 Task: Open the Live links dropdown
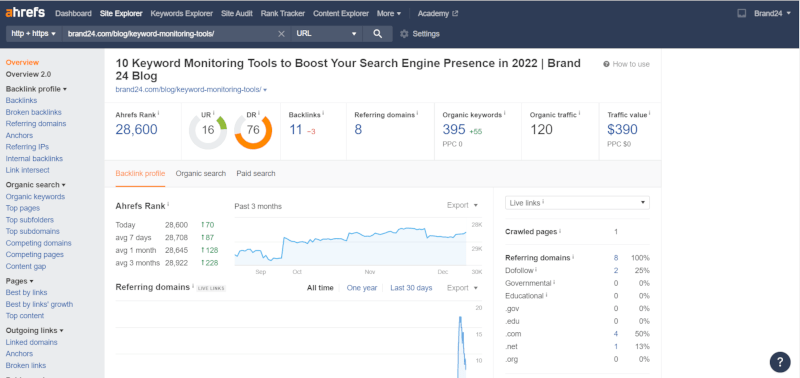tap(577, 203)
